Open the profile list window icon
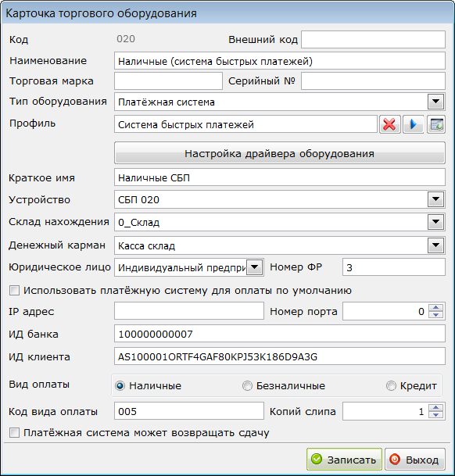The image size is (455, 476). pos(436,124)
